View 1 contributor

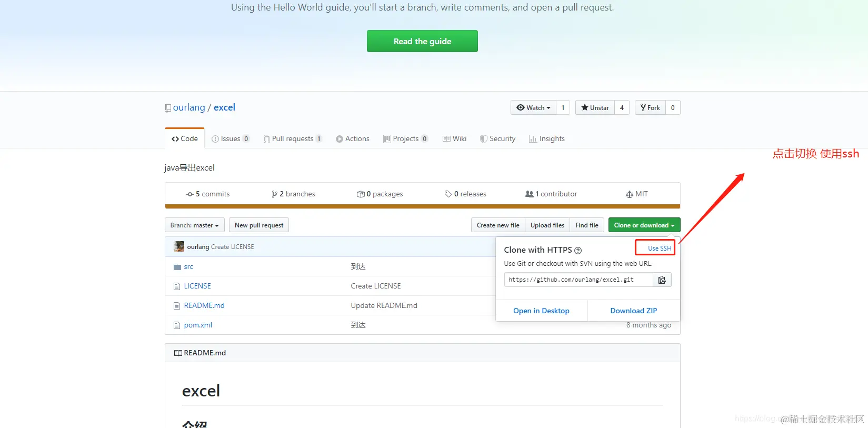pyautogui.click(x=551, y=194)
